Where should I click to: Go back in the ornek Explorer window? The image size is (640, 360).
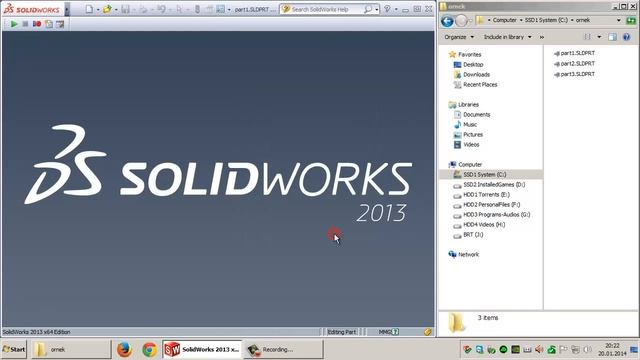pos(447,21)
